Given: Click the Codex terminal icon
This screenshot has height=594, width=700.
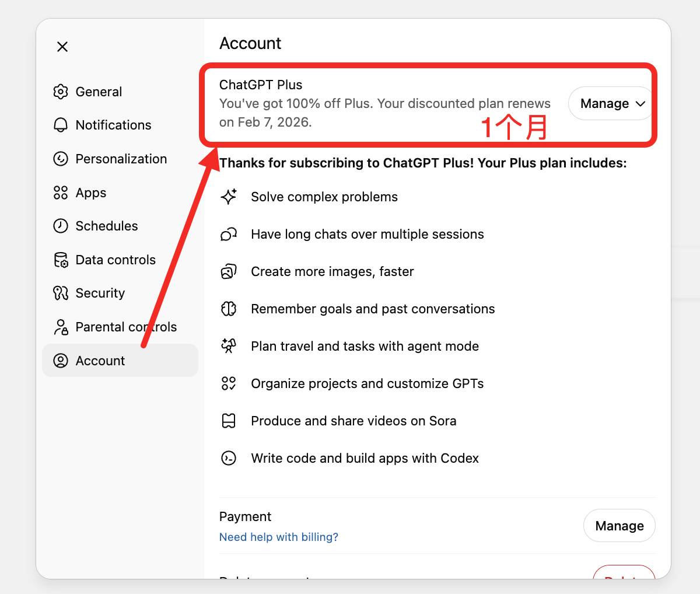Looking at the screenshot, I should (229, 458).
